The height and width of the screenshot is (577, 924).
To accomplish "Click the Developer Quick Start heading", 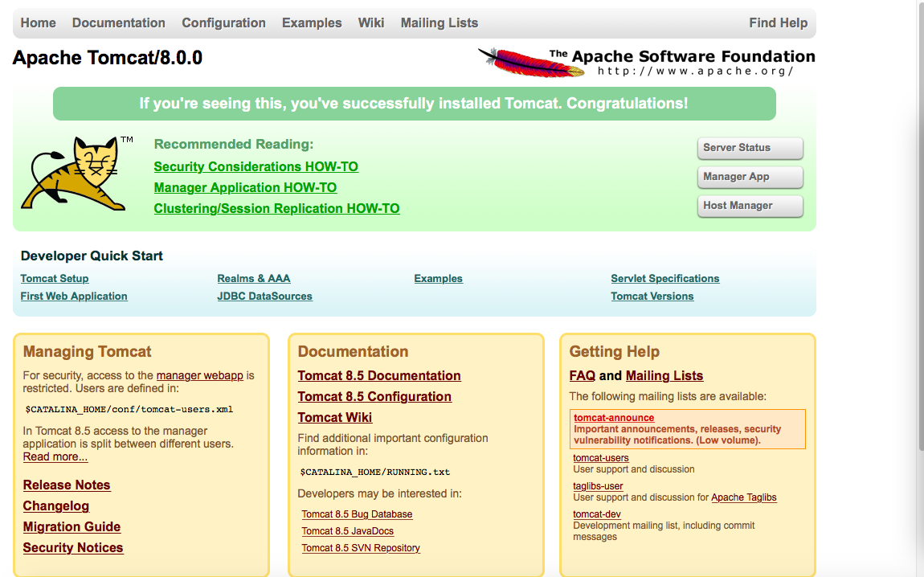I will [x=92, y=256].
